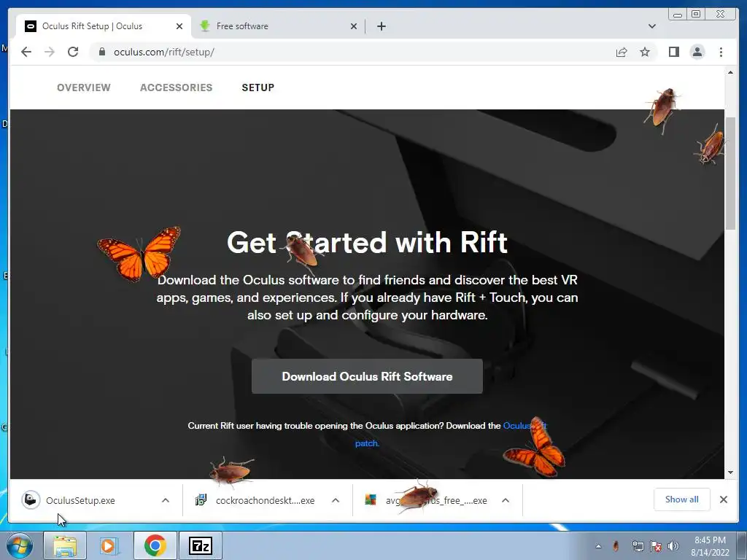Image resolution: width=747 pixels, height=560 pixels.
Task: Close the Free software tab
Action: pyautogui.click(x=354, y=26)
